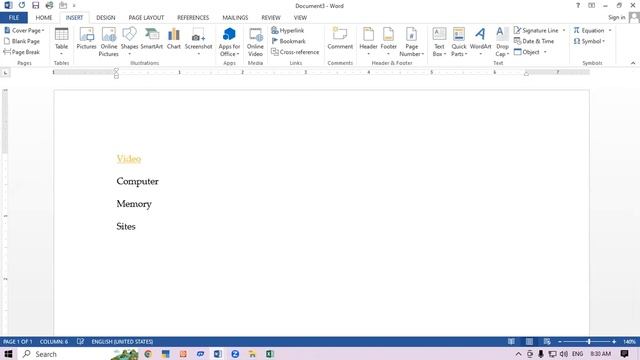Open Apps for Office
Screen dimensions: 640x360
(229, 42)
